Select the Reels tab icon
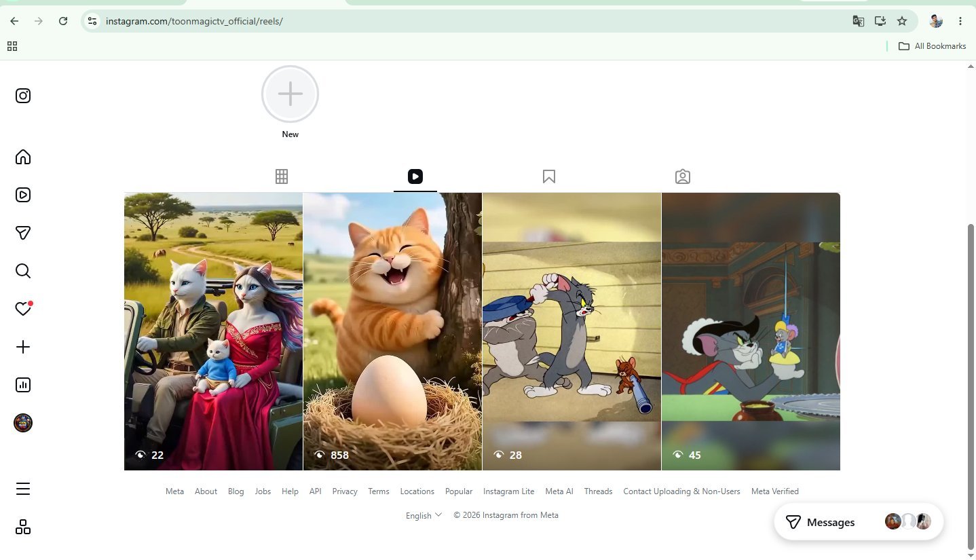Image resolution: width=976 pixels, height=560 pixels. coord(415,176)
